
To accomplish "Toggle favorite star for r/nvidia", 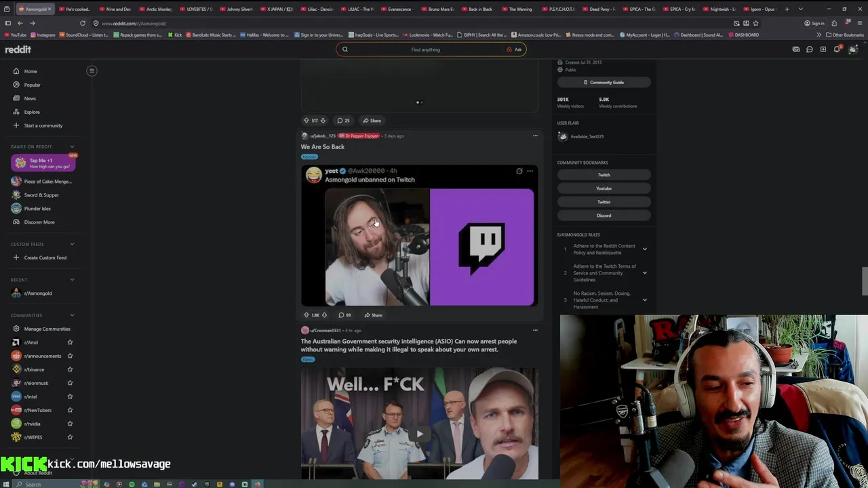I will pyautogui.click(x=70, y=424).
